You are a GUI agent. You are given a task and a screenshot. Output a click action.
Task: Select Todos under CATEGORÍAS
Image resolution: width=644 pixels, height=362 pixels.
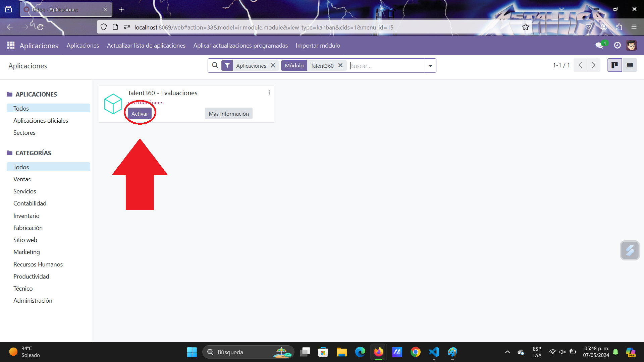point(48,167)
